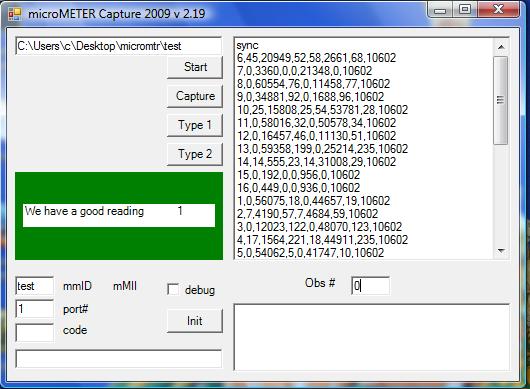
Task: Click row '7,0,3360,0,0,21348,0,10602'
Action: [304, 71]
